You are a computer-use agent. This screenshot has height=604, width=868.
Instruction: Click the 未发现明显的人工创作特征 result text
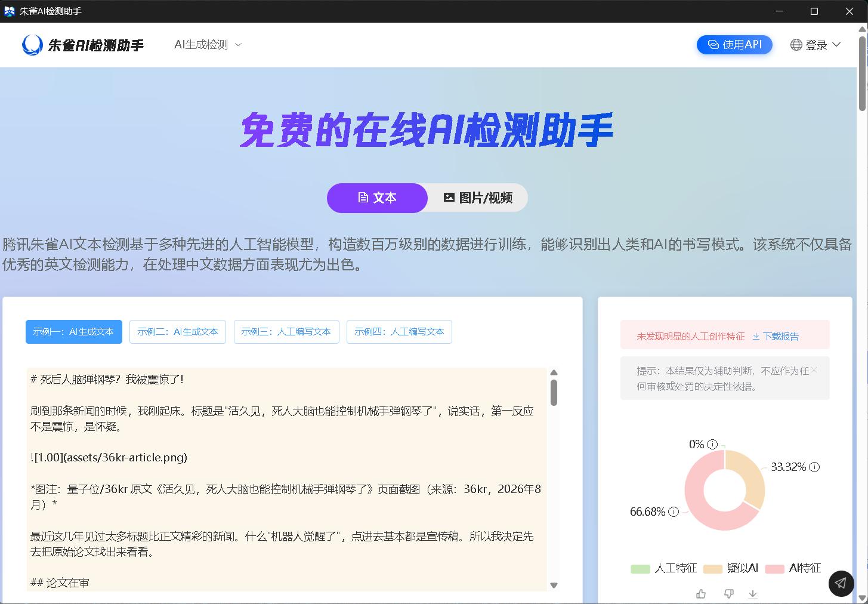[691, 337]
